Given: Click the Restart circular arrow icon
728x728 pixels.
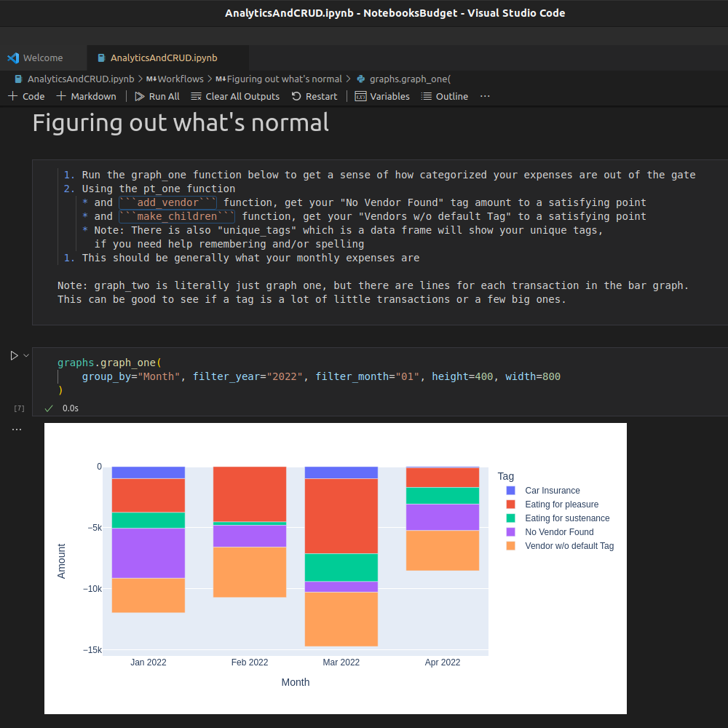Looking at the screenshot, I should point(296,96).
